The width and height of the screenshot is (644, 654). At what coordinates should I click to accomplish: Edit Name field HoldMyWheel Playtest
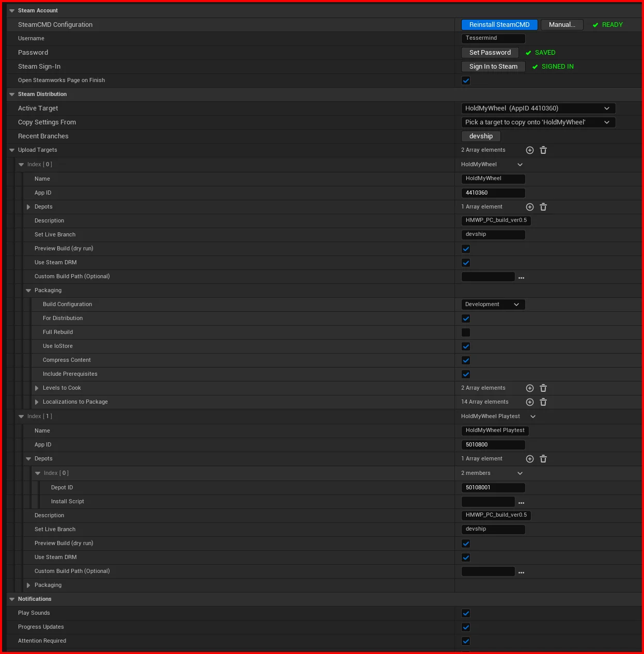pyautogui.click(x=495, y=430)
